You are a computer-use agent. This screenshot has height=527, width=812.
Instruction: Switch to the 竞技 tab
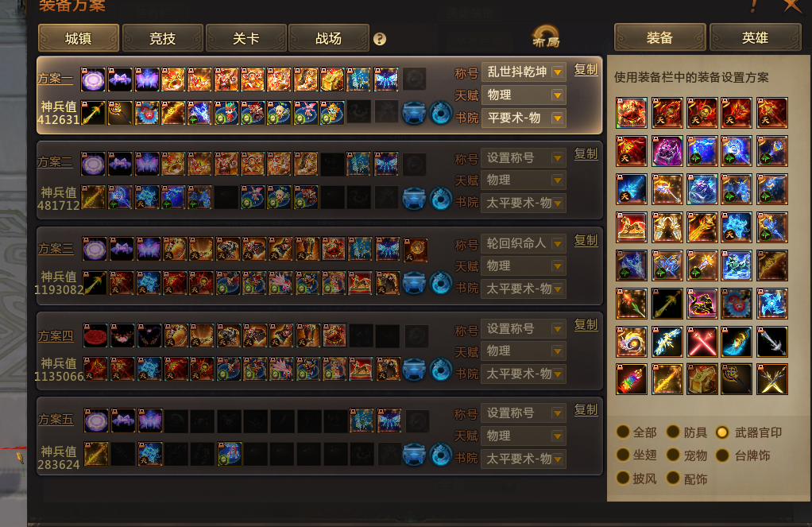tap(163, 38)
